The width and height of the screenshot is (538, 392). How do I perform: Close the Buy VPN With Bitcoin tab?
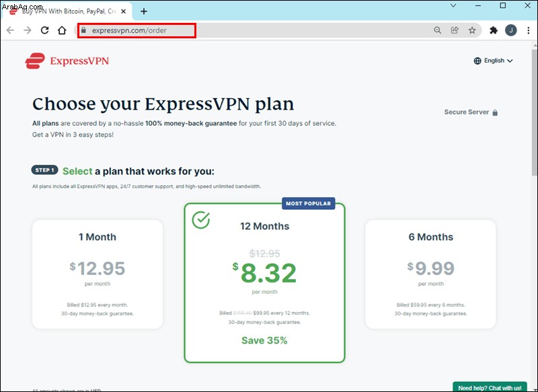[x=124, y=11]
